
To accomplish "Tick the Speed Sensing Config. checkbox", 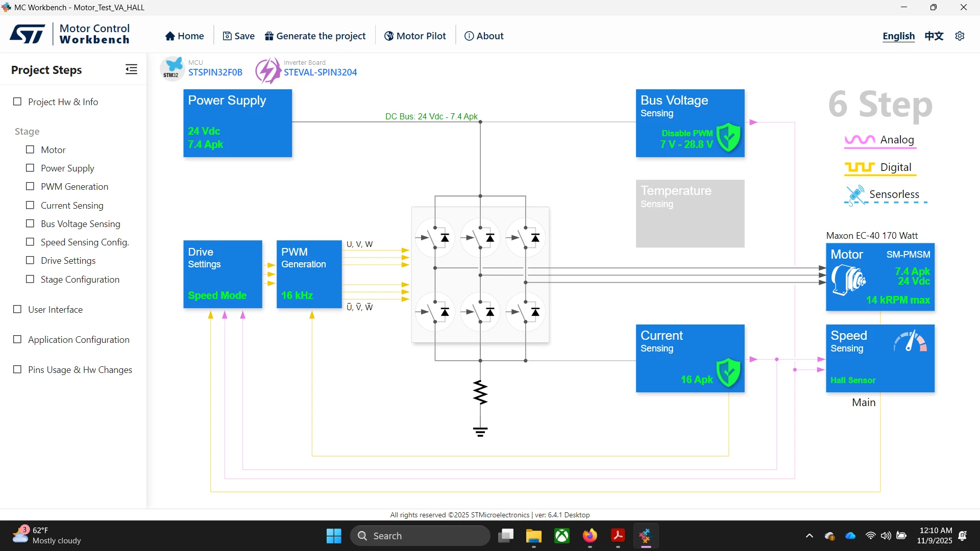I will (30, 242).
